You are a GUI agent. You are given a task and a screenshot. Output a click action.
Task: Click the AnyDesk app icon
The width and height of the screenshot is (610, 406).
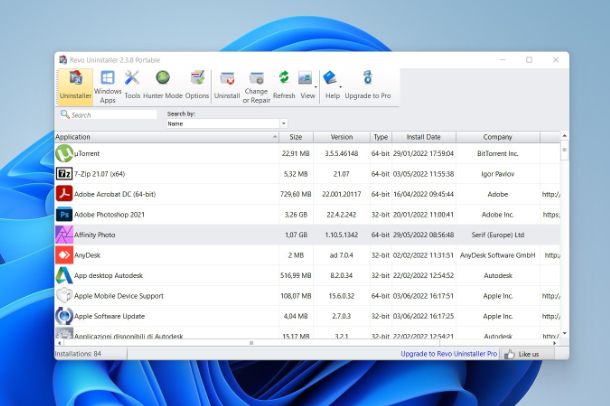64,255
